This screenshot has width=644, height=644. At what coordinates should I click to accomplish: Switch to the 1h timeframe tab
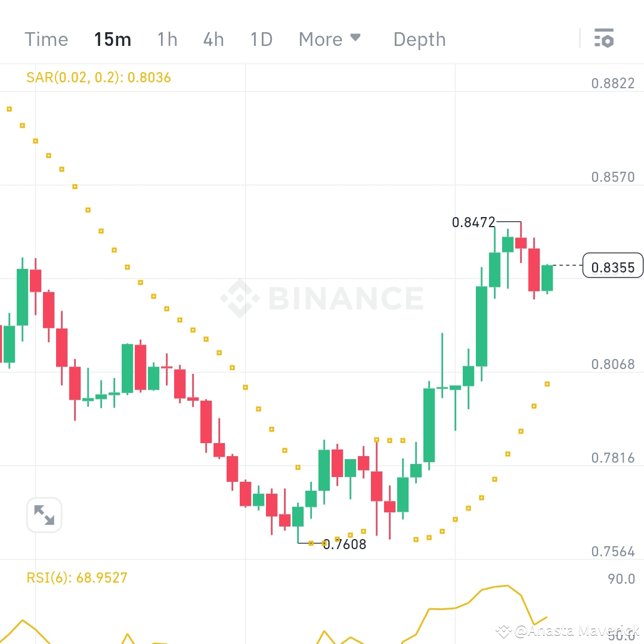[166, 39]
